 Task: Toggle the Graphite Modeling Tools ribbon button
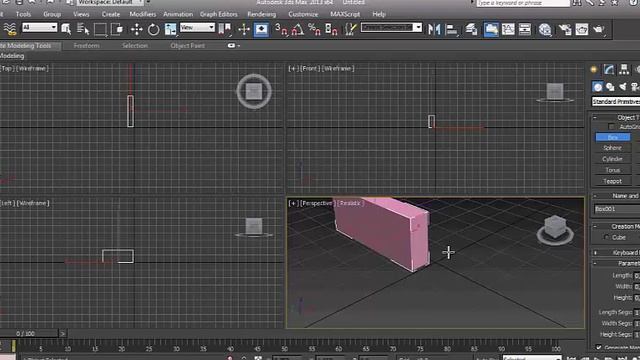[x=491, y=29]
